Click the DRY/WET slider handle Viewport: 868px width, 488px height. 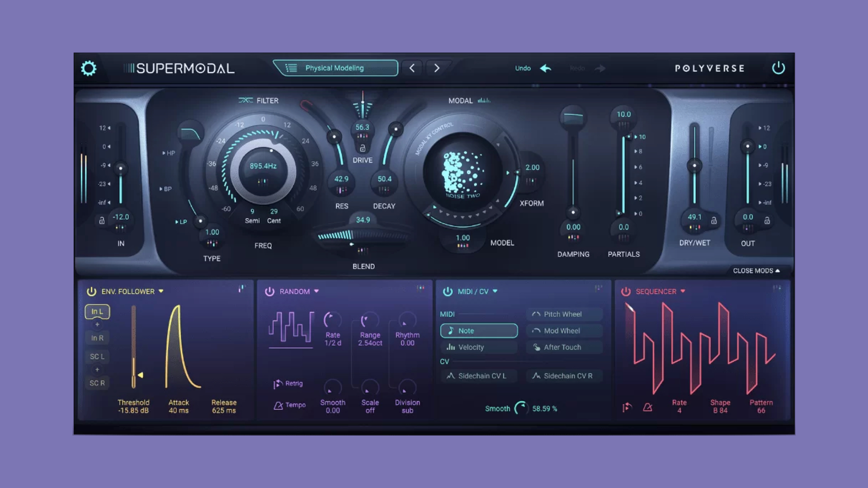pos(694,165)
